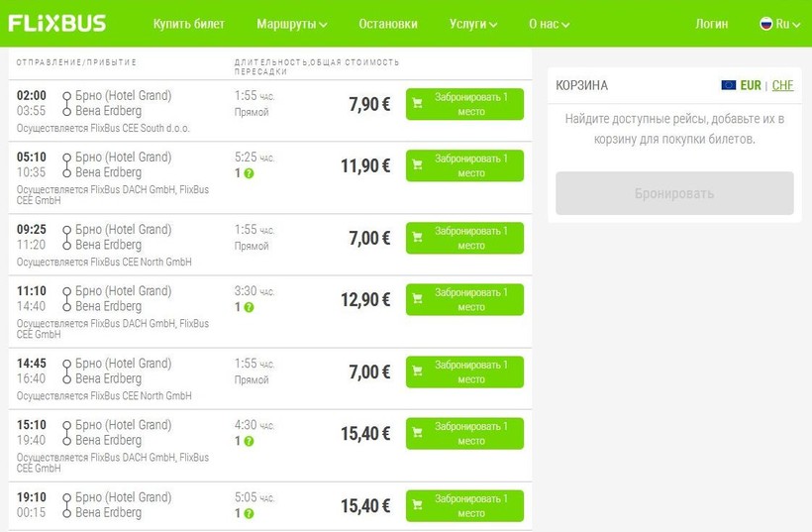The height and width of the screenshot is (532, 812).
Task: Open the Остановки menu item
Action: (x=388, y=24)
